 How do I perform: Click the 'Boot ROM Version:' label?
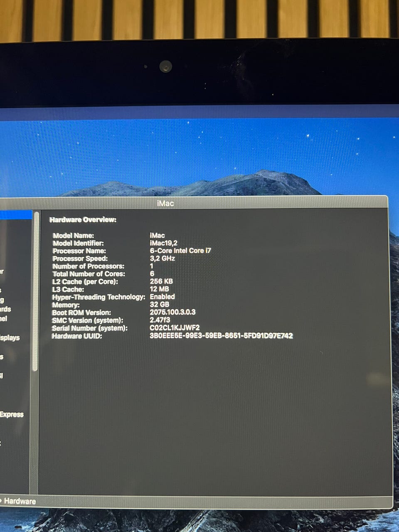coord(81,313)
